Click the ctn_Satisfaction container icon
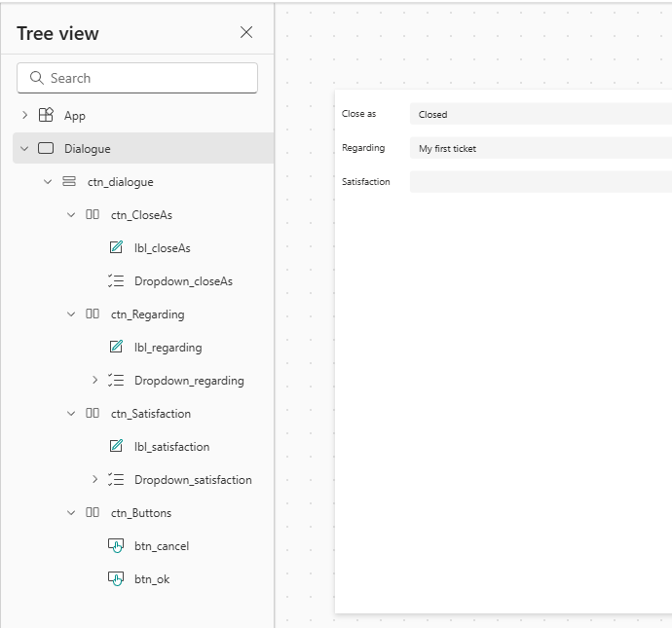Screen dimensions: 672x628 tap(93, 413)
